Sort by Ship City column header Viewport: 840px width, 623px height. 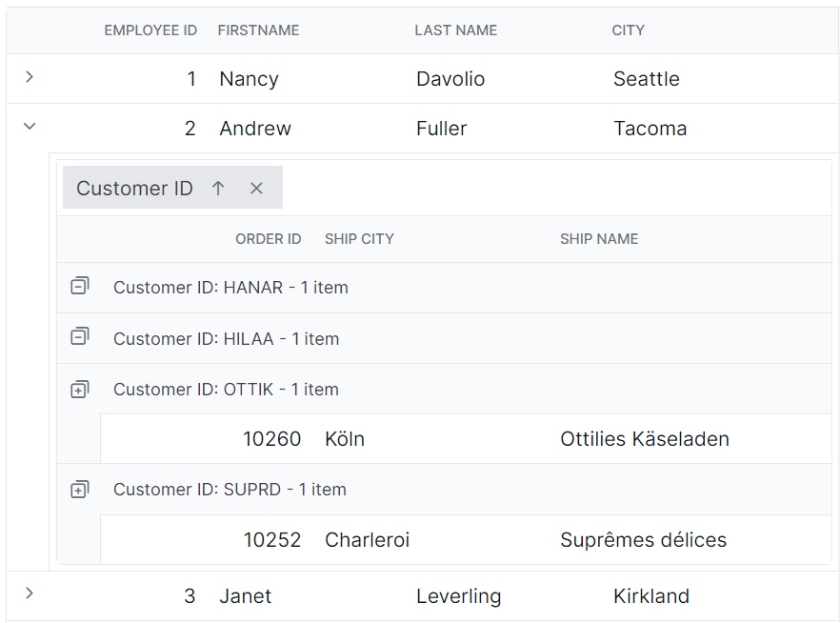coord(359,239)
